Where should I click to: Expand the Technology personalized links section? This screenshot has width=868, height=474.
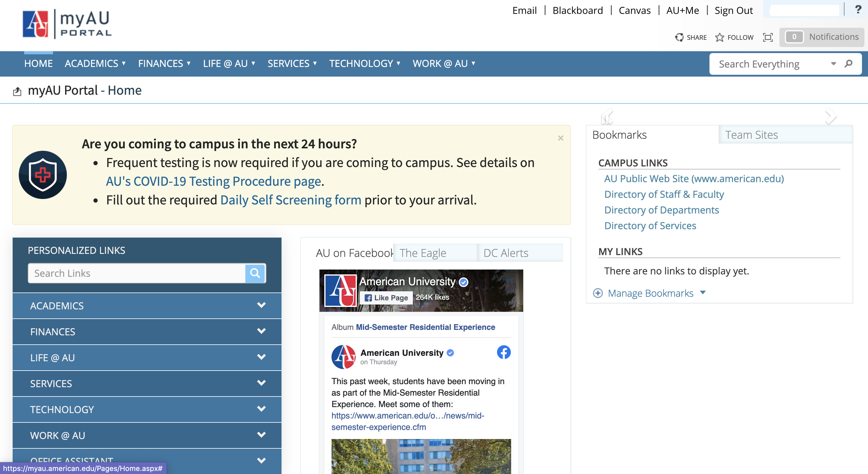point(147,409)
